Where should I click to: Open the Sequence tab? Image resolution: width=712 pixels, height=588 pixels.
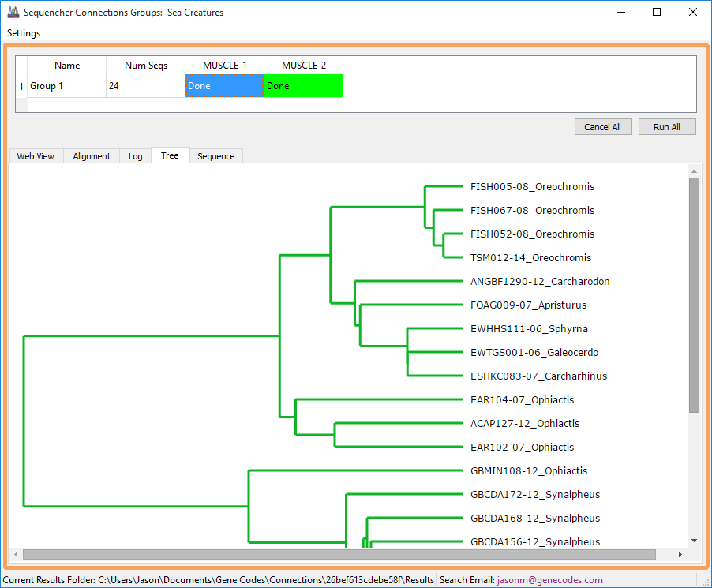[x=216, y=156]
